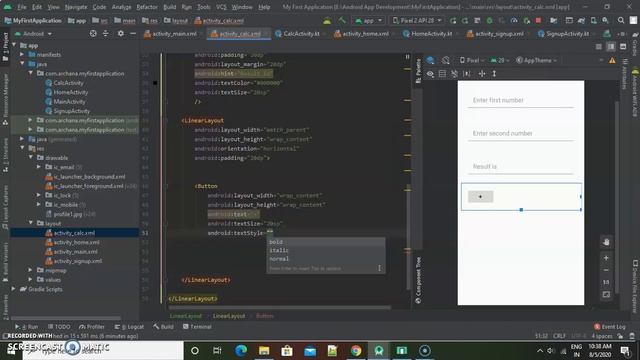Image resolution: width=640 pixels, height=360 pixels.
Task: Open the Tools menu
Action: 204,7
